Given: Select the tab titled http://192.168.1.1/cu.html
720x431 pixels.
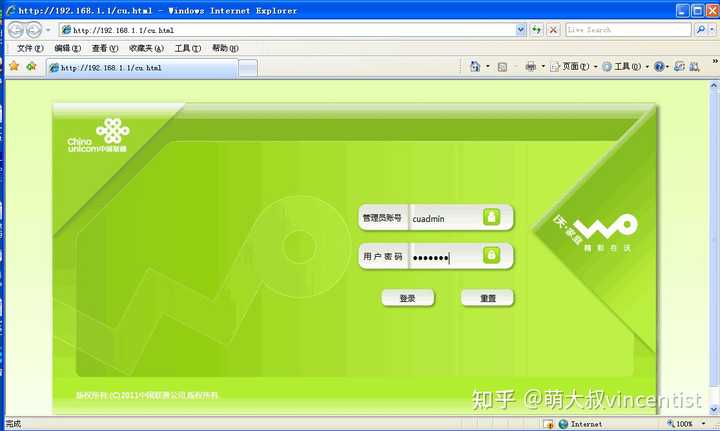Looking at the screenshot, I should click(142, 68).
